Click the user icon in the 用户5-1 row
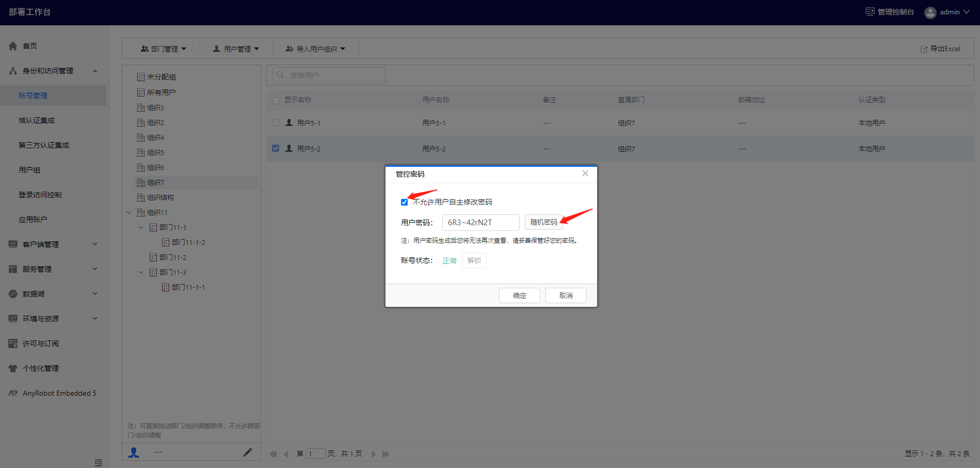 [x=289, y=122]
